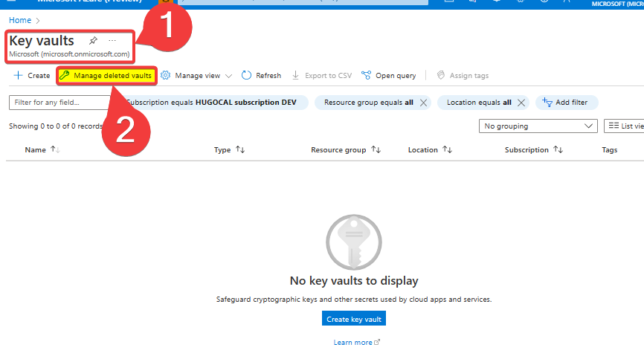Click the Type column header text
The height and width of the screenshot is (359, 644).
(222, 149)
